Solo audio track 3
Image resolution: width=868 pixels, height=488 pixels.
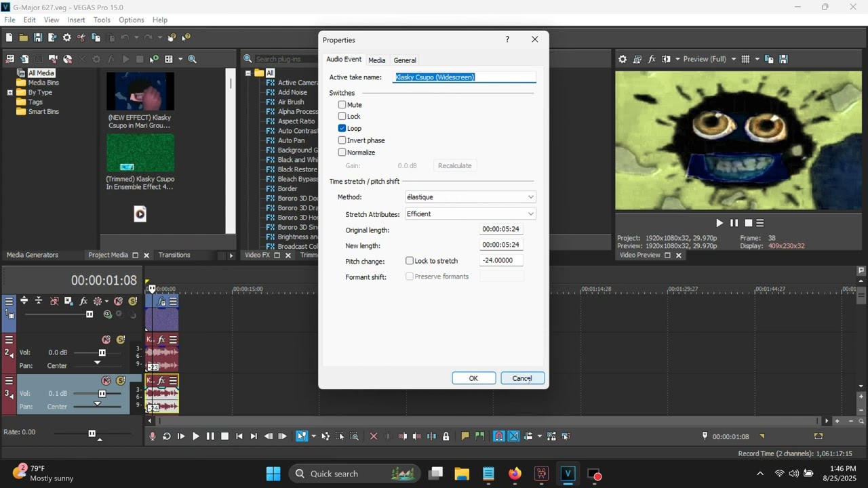pyautogui.click(x=121, y=381)
